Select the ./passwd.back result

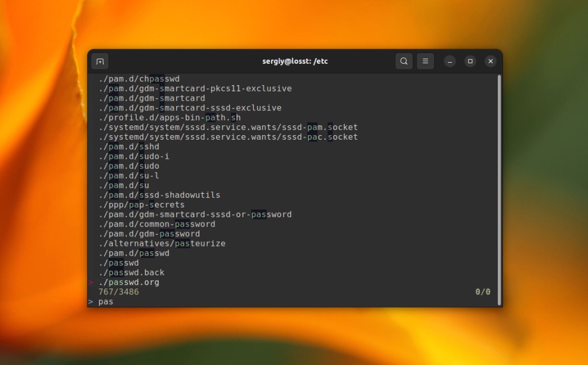(131, 272)
